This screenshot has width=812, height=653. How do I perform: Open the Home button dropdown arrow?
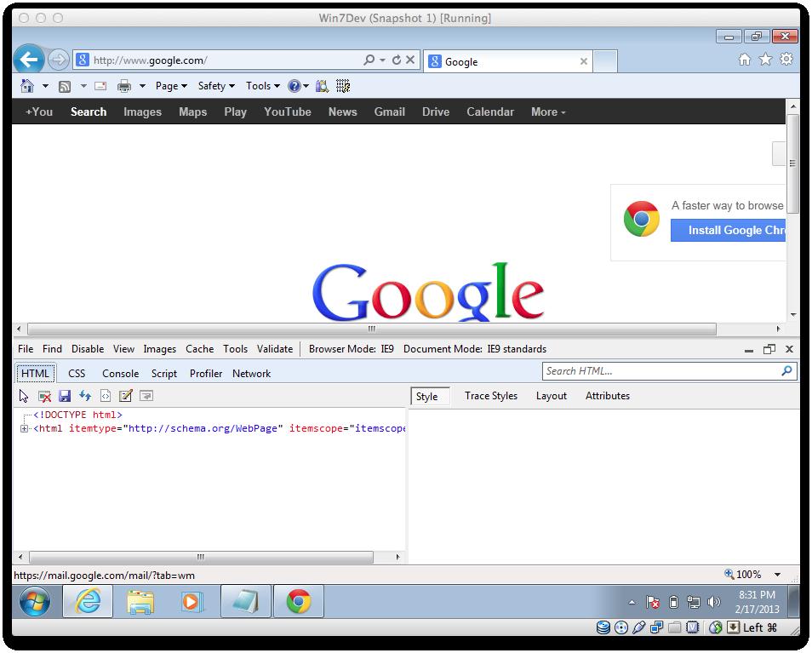point(46,86)
